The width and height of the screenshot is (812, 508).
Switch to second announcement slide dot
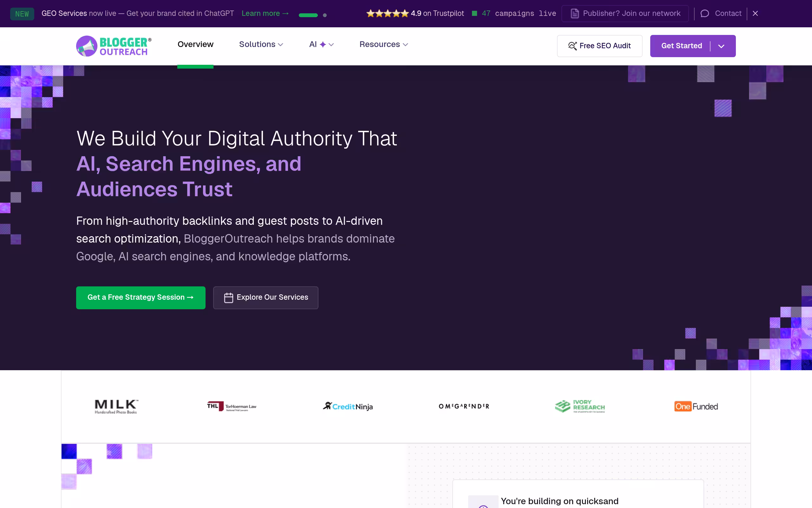point(324,15)
